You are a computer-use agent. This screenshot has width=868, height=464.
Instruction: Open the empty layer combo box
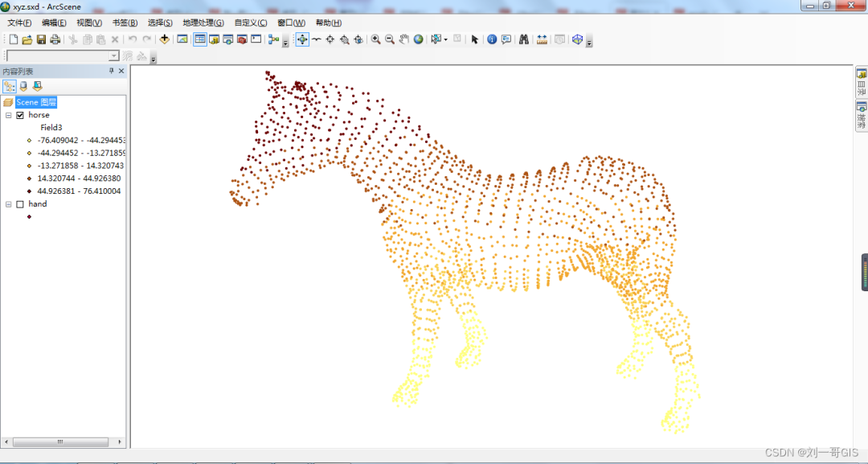(x=63, y=56)
